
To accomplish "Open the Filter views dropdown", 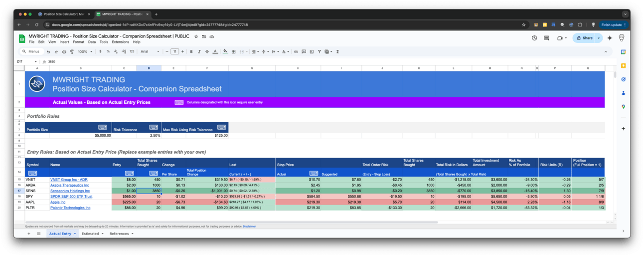I will click(328, 51).
